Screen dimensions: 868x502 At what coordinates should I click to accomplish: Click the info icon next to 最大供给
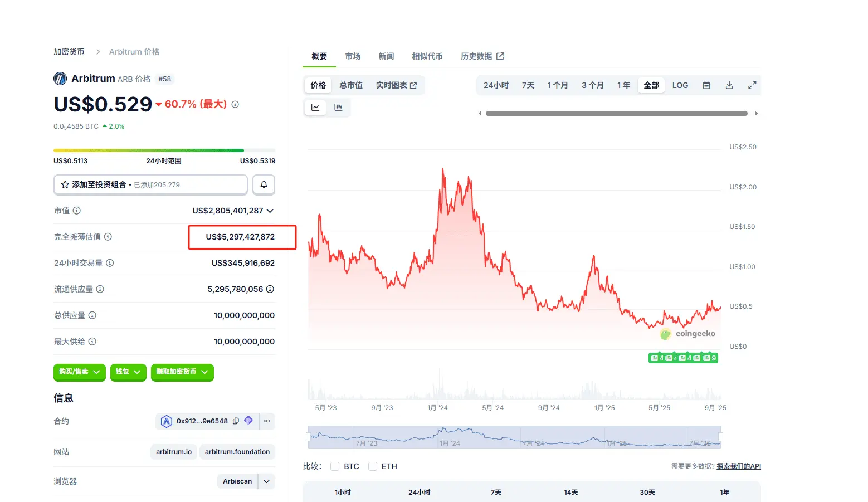pos(92,342)
